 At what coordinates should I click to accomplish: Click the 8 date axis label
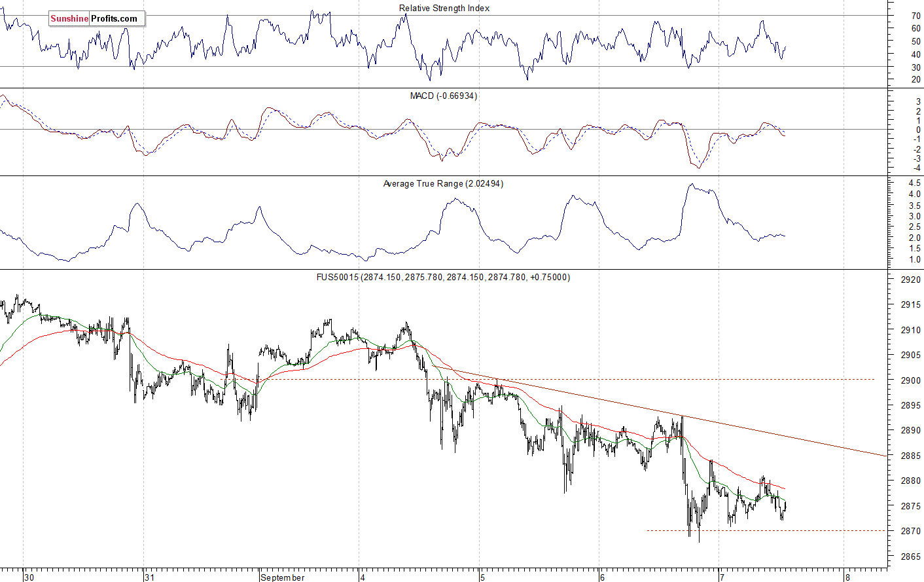(x=847, y=577)
